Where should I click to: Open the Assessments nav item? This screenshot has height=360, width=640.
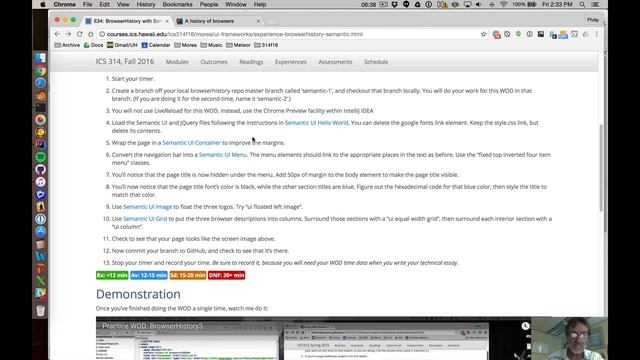pos(335,62)
